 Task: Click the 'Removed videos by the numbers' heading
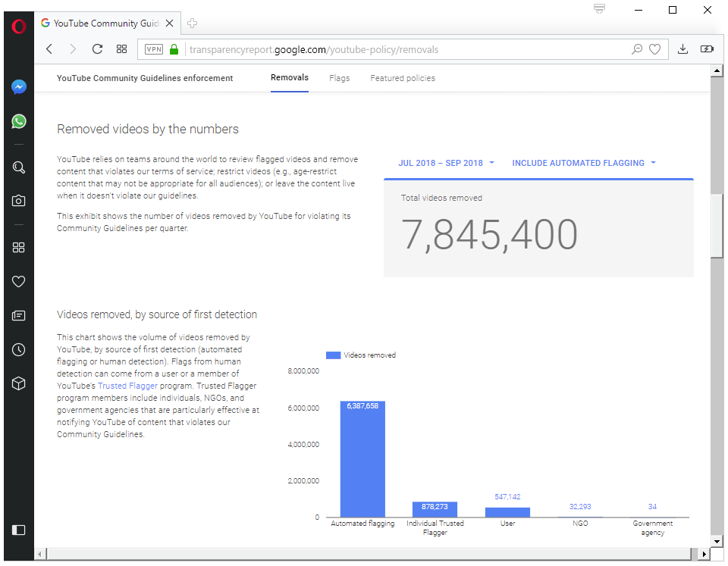click(x=148, y=129)
